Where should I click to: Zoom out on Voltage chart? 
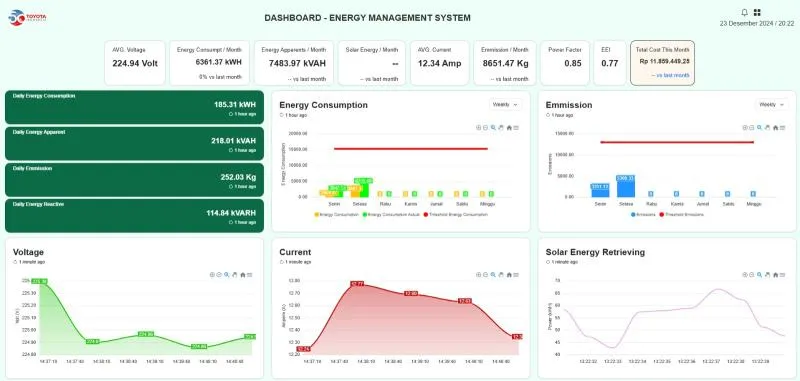(x=219, y=274)
